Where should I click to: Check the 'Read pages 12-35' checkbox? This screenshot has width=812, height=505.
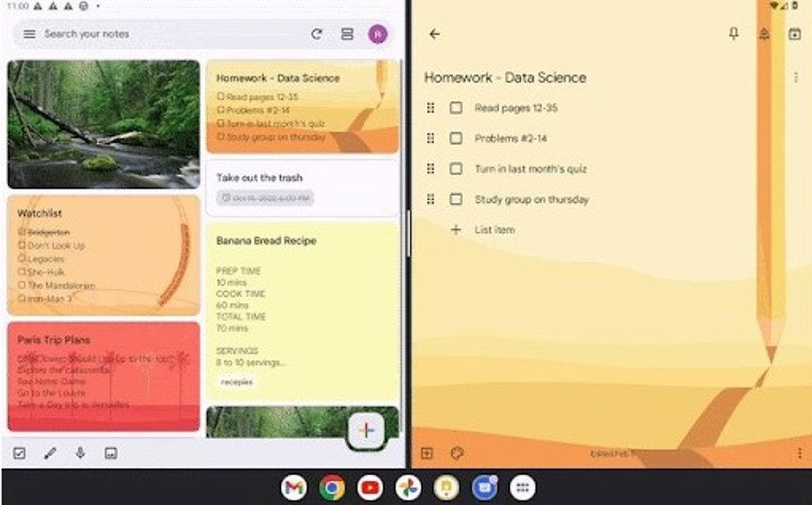point(456,107)
